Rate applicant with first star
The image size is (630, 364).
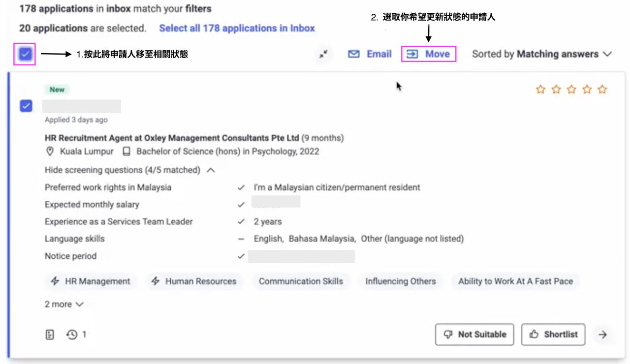540,90
